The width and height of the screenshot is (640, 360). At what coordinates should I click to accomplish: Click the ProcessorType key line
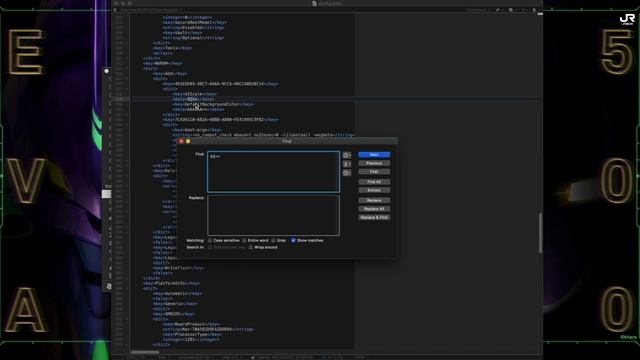pyautogui.click(x=192, y=334)
